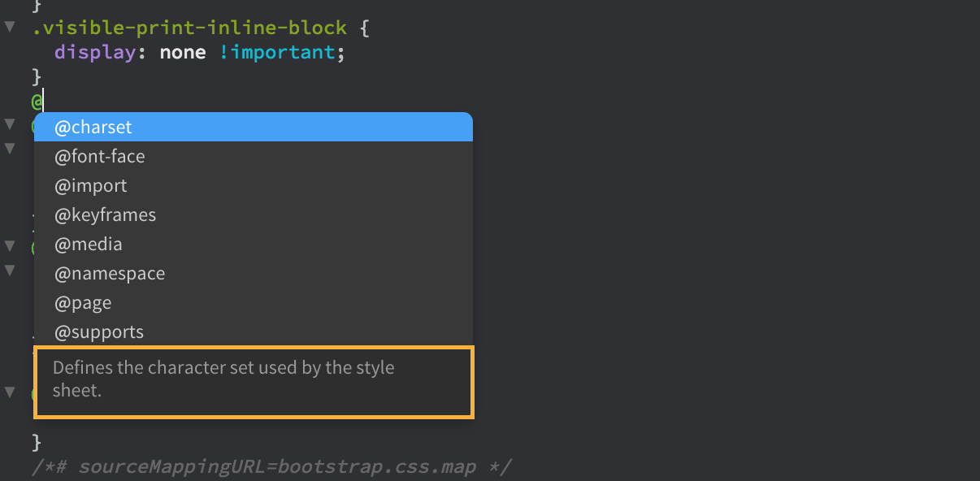This screenshot has height=481, width=980.
Task: Choose the @font-face completion suggestion
Action: click(99, 156)
